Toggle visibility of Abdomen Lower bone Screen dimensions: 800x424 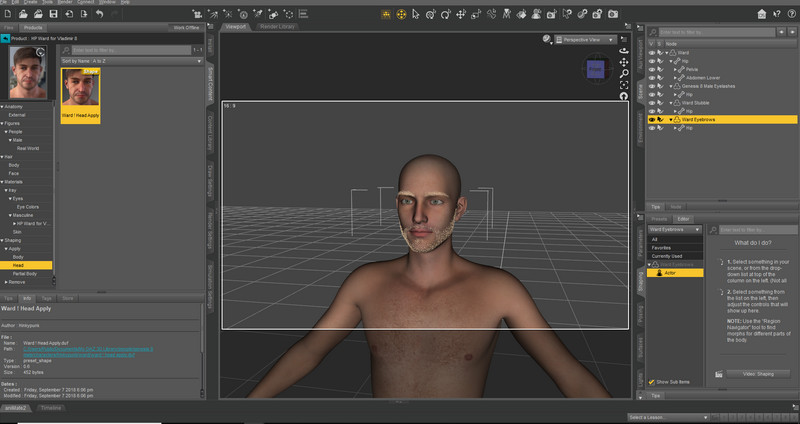pos(652,78)
